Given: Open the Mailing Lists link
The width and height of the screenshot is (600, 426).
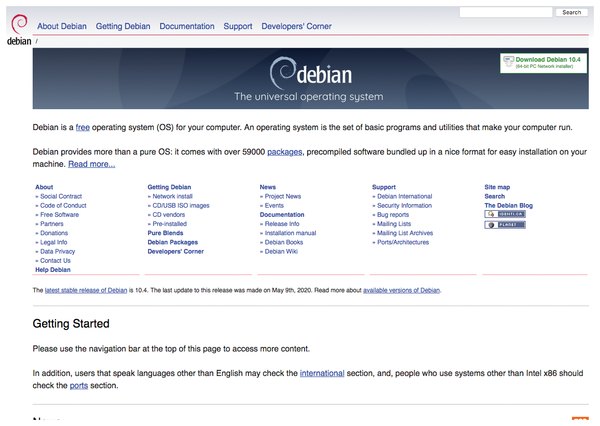Looking at the screenshot, I should click(394, 224).
